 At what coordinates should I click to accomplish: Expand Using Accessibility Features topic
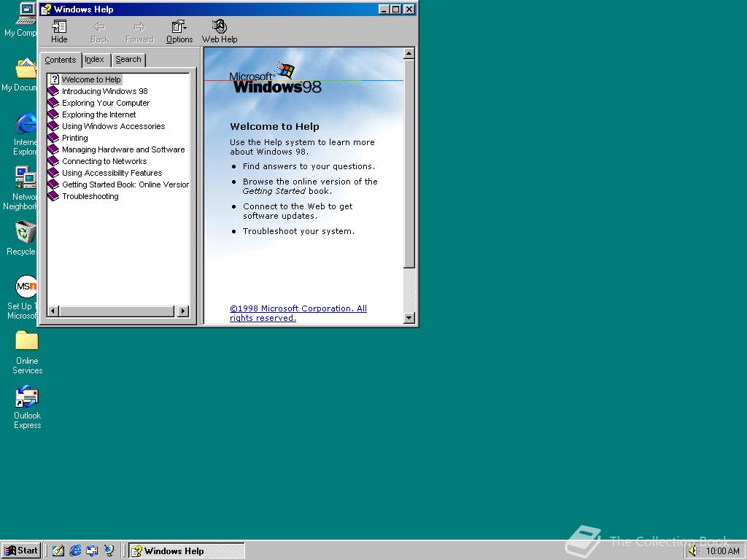(112, 173)
